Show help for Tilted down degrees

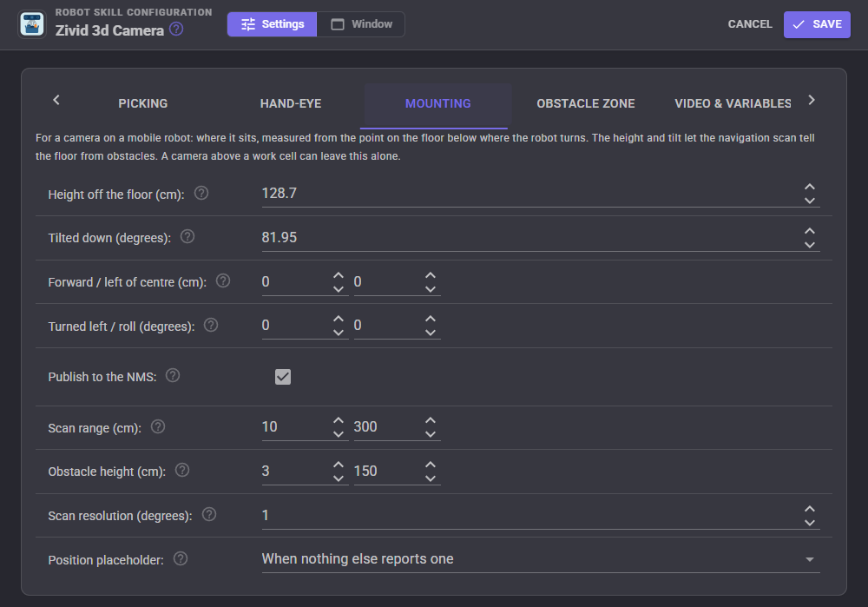click(187, 237)
